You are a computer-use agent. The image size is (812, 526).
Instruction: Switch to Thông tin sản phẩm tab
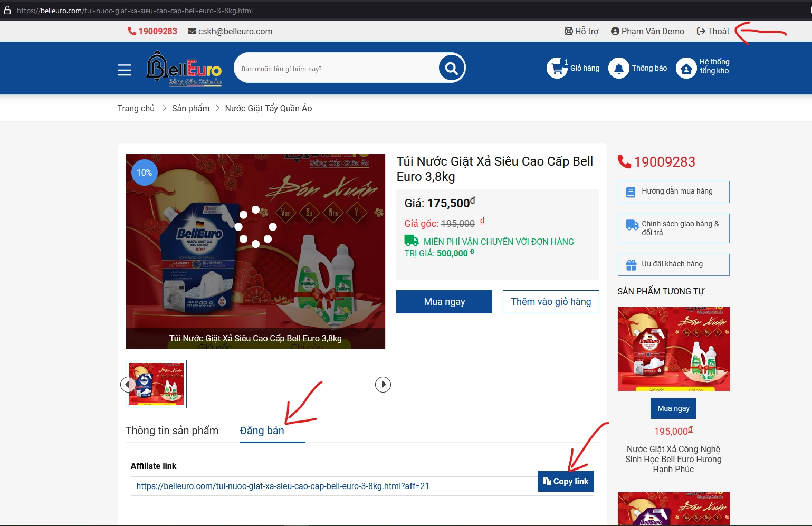pos(172,431)
